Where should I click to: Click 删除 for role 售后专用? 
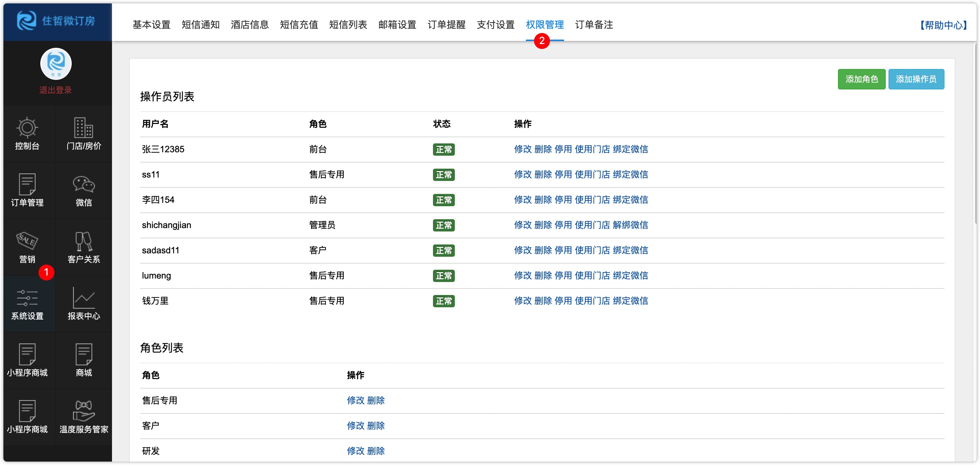(376, 400)
